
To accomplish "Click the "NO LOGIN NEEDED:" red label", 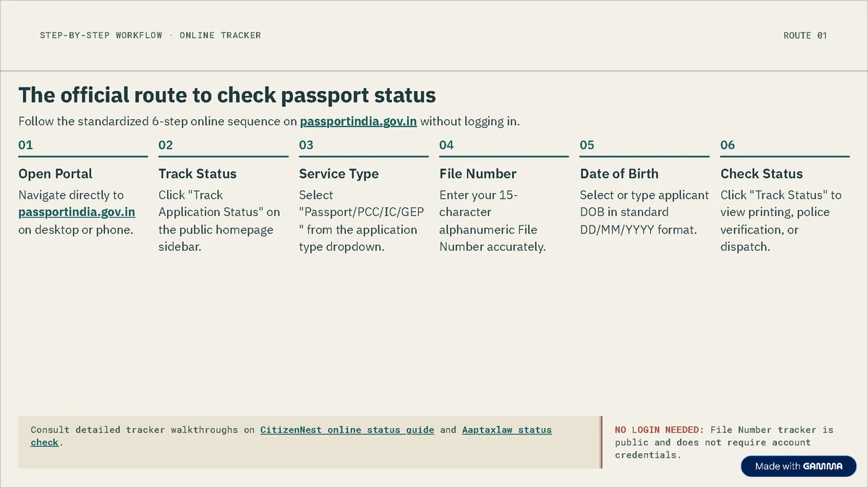I will [x=659, y=429].
